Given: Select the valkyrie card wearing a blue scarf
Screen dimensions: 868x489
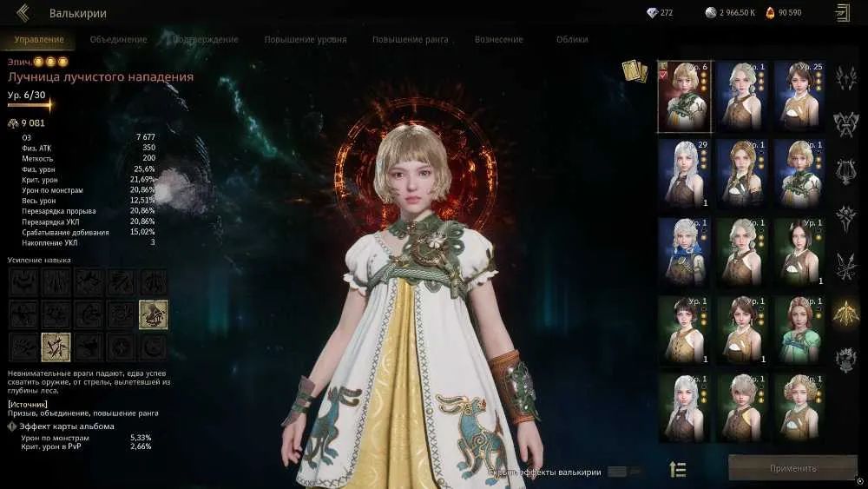Looking at the screenshot, I should (x=685, y=252).
